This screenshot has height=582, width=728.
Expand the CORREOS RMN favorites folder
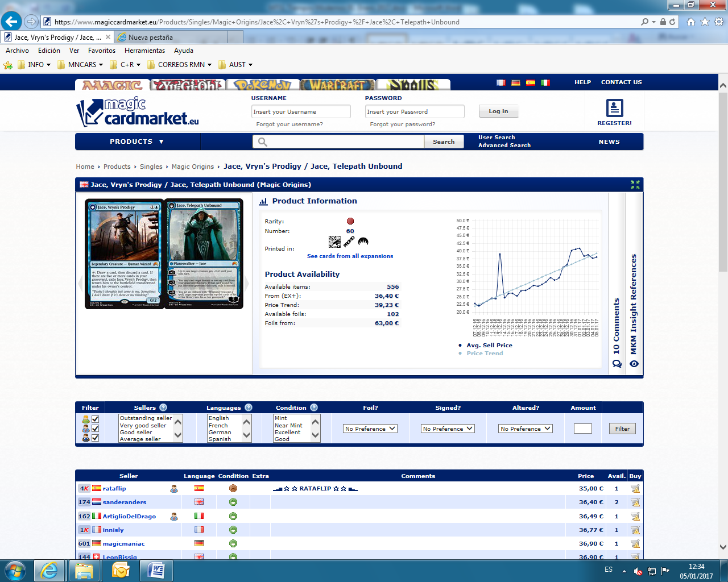[209, 65]
